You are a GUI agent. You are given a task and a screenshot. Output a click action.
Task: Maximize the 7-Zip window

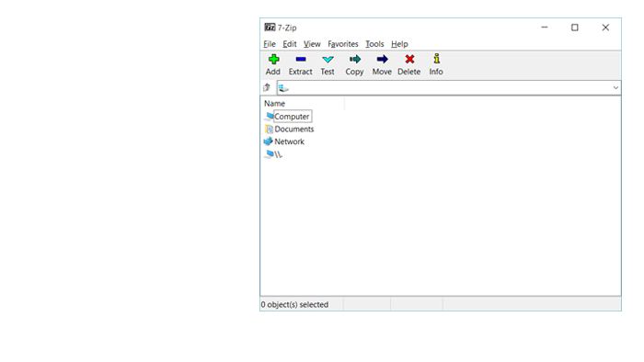point(575,28)
